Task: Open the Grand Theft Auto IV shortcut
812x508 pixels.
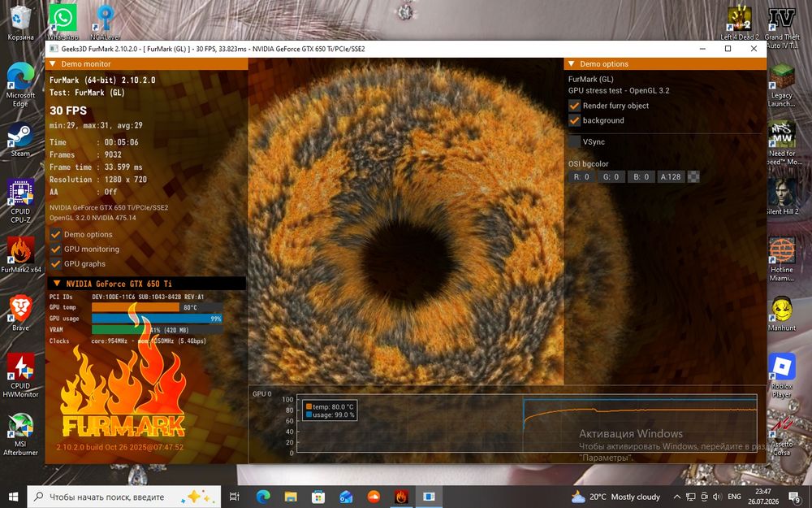Action: coord(781,27)
